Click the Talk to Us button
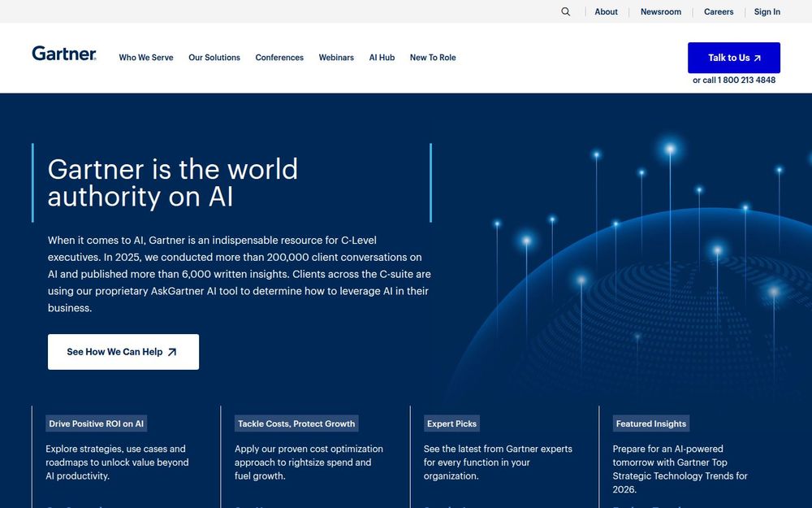The width and height of the screenshot is (812, 508). (x=734, y=58)
